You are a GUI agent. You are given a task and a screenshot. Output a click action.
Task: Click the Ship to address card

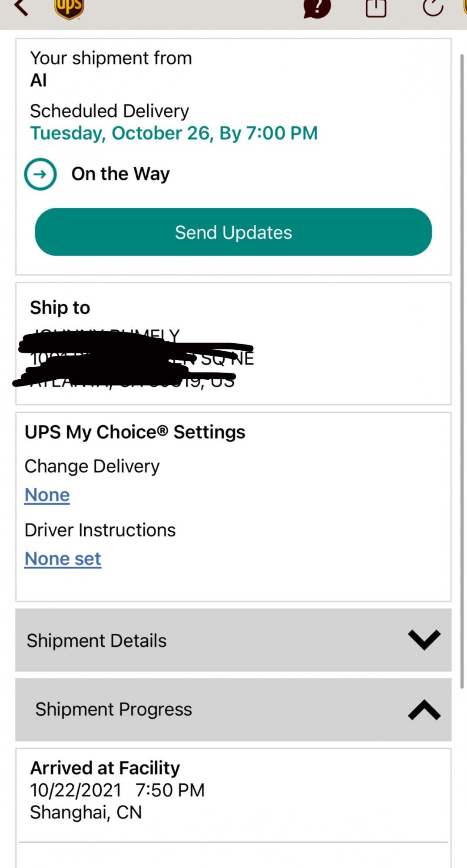233,344
